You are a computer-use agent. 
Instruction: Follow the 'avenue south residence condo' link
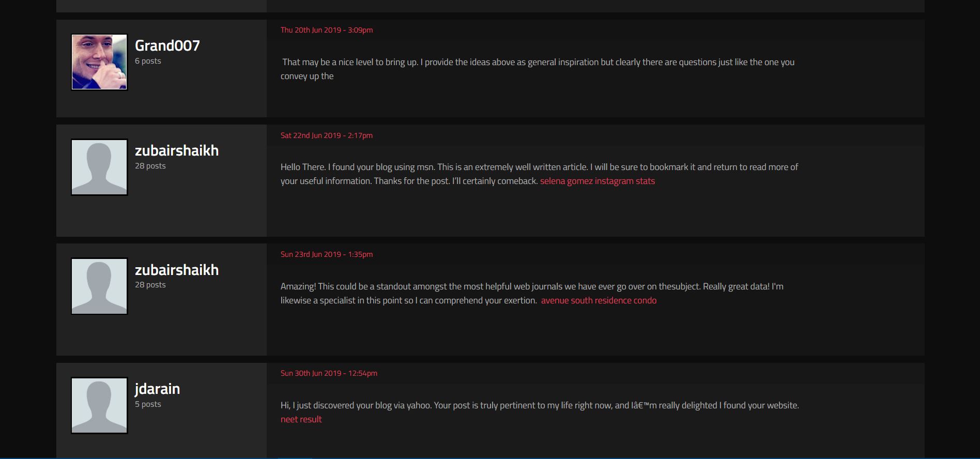pyautogui.click(x=599, y=300)
